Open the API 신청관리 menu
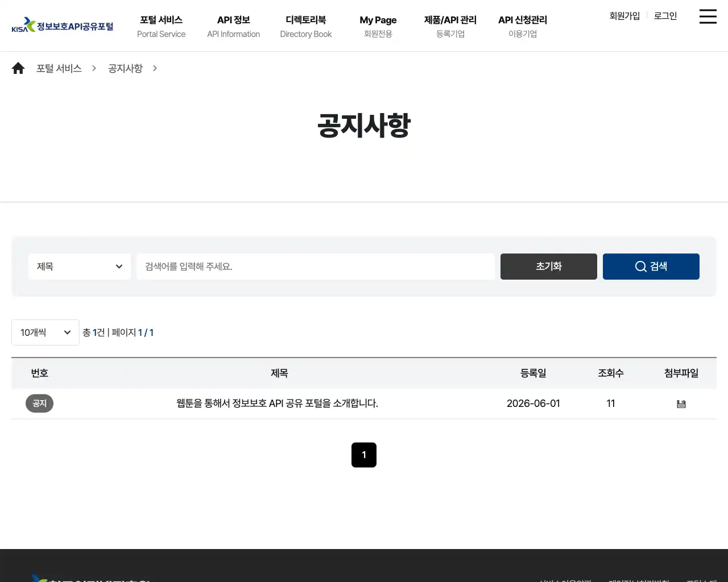This screenshot has height=582, width=728. coord(523,26)
